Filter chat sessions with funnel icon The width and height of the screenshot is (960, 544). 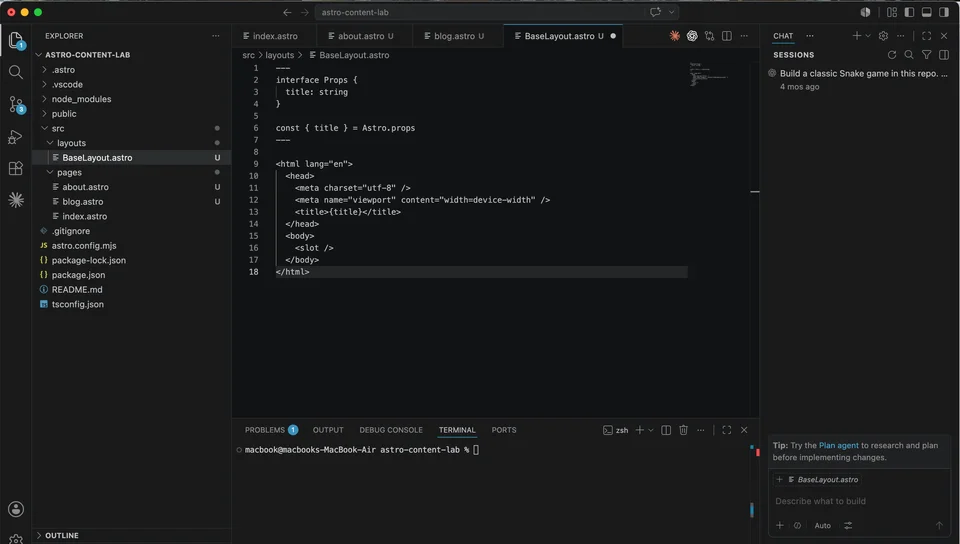(926, 55)
